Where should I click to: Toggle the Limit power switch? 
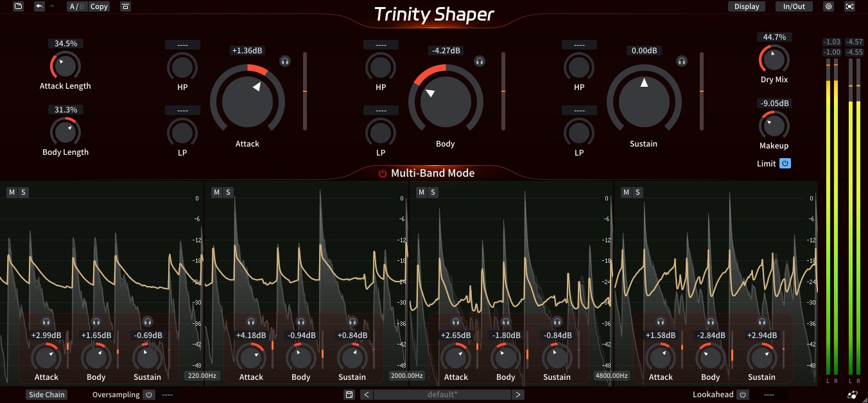(785, 163)
